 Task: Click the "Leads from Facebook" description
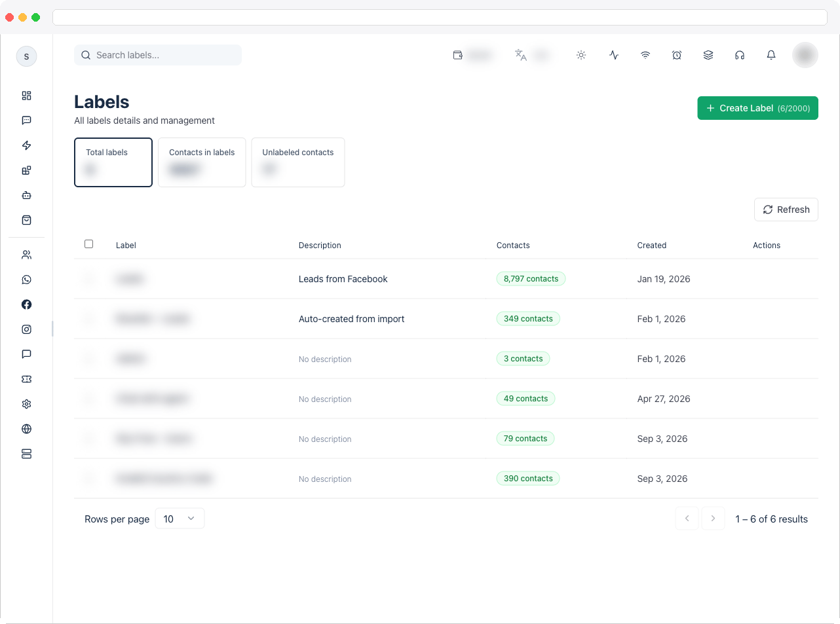tap(343, 279)
